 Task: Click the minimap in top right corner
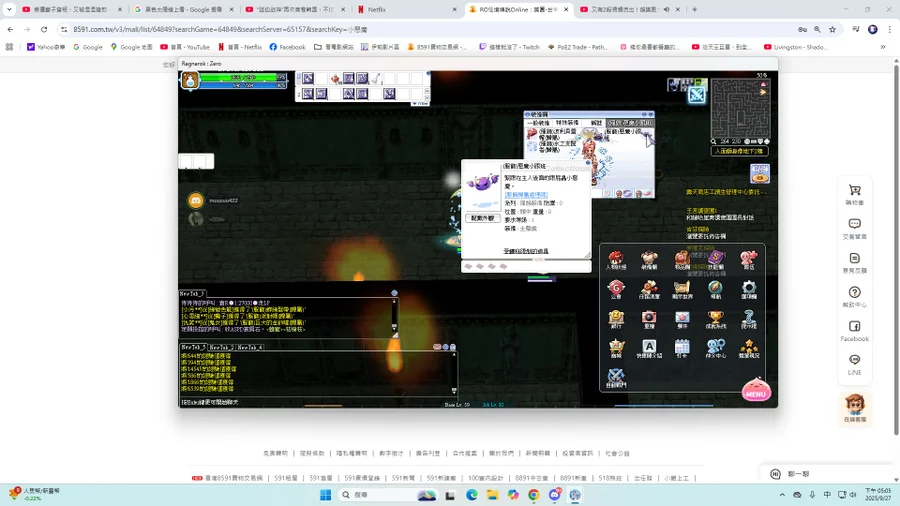pyautogui.click(x=741, y=109)
